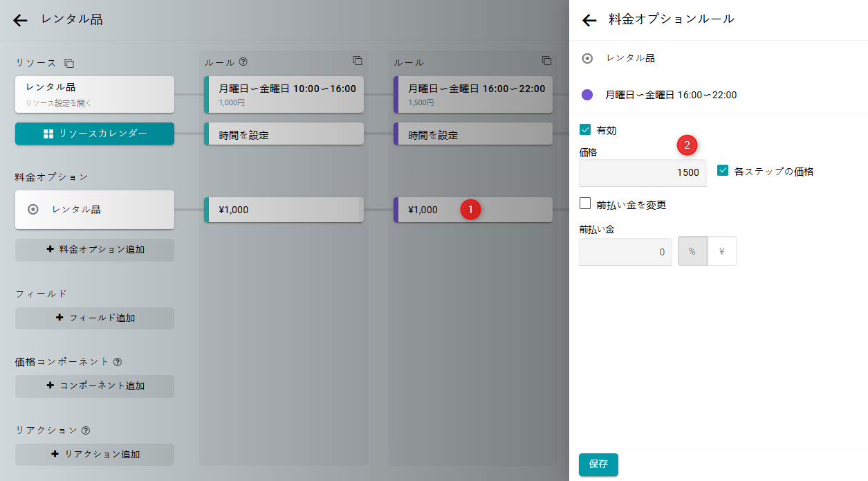
Task: Click the 料金オプション section heading
Action: [52, 177]
